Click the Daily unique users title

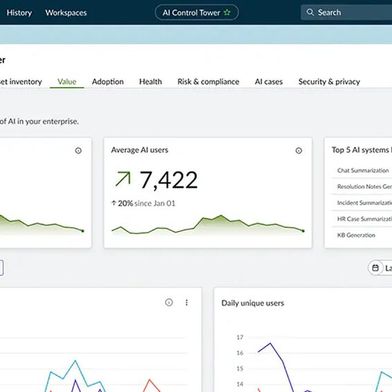point(253,303)
